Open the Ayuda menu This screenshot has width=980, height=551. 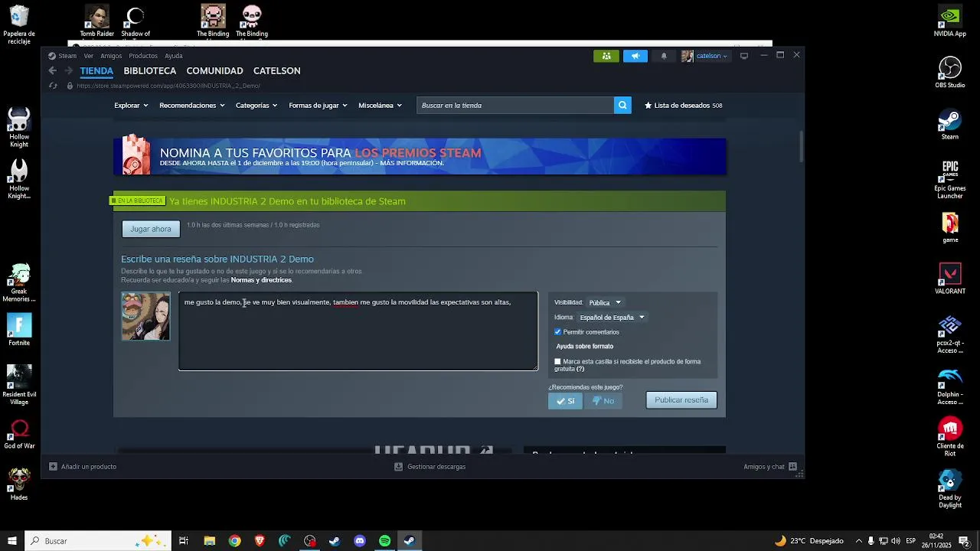click(174, 56)
